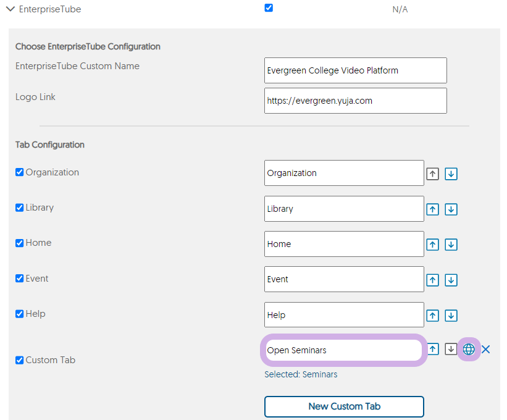The height and width of the screenshot is (420, 507).
Task: Move the Help tab down
Action: pyautogui.click(x=451, y=315)
